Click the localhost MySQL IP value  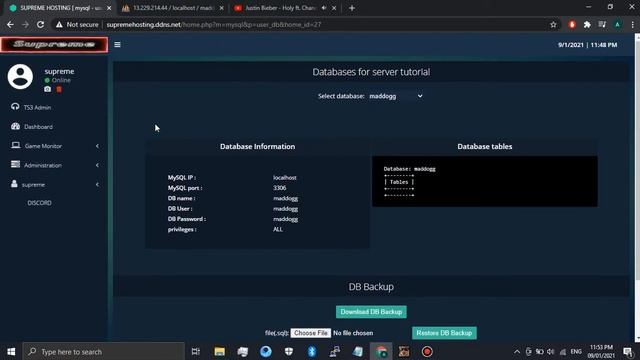pos(284,178)
